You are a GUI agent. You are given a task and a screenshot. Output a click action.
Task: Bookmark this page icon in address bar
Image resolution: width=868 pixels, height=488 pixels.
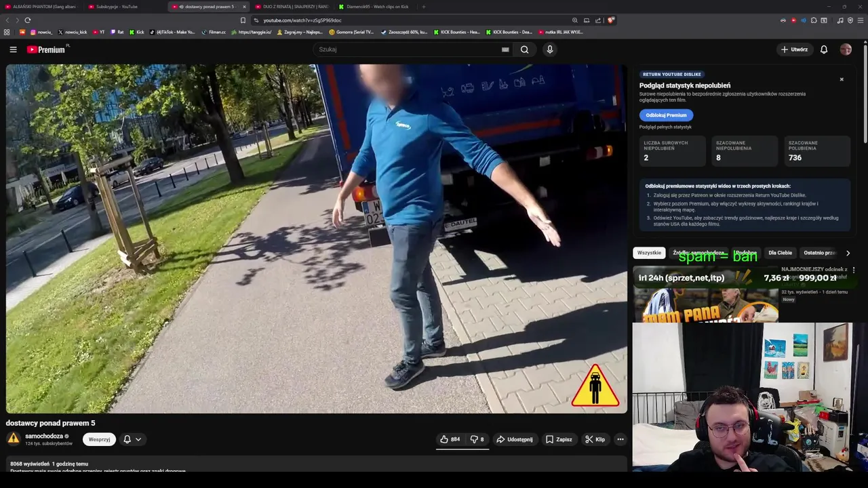click(243, 20)
